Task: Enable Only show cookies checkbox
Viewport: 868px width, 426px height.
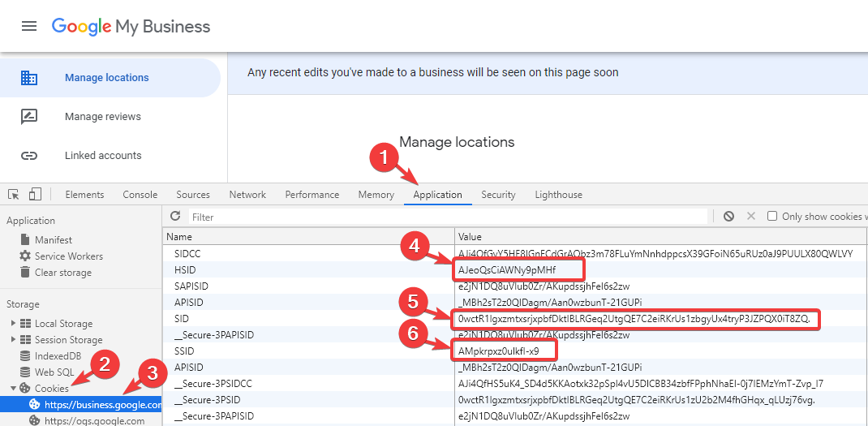Action: 772,216
